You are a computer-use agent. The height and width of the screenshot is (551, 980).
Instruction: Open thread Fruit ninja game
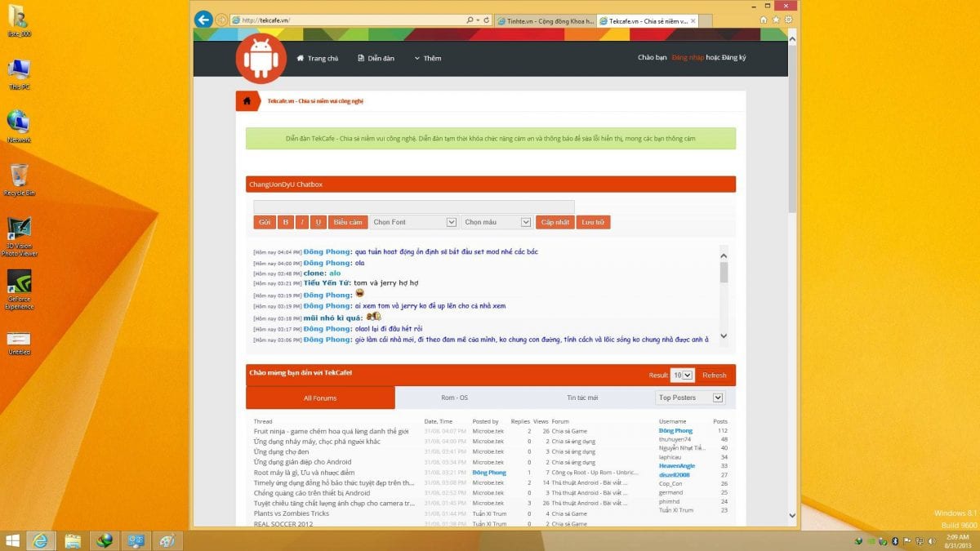tap(331, 431)
